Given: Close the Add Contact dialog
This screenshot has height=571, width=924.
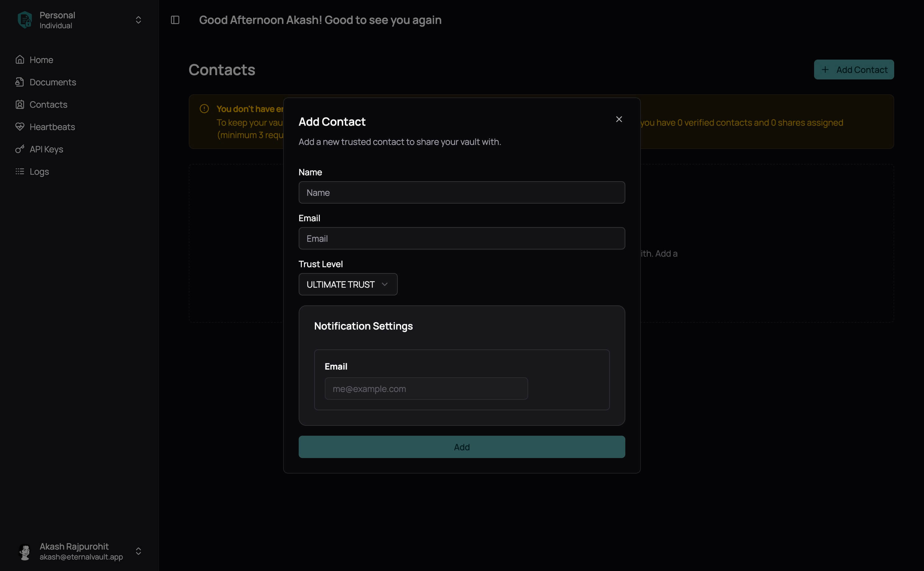Looking at the screenshot, I should tap(619, 119).
